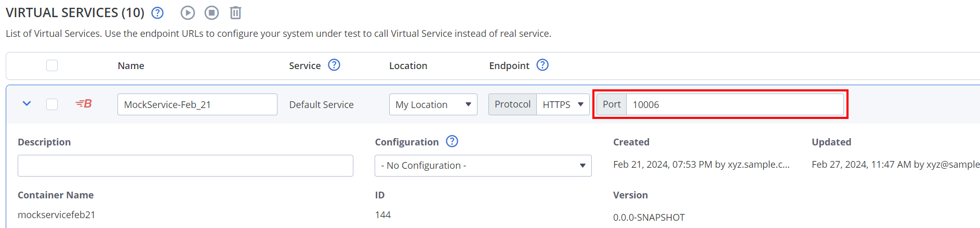980x228 pixels.
Task: Click the red BlazeMeter service type icon
Action: 84,104
